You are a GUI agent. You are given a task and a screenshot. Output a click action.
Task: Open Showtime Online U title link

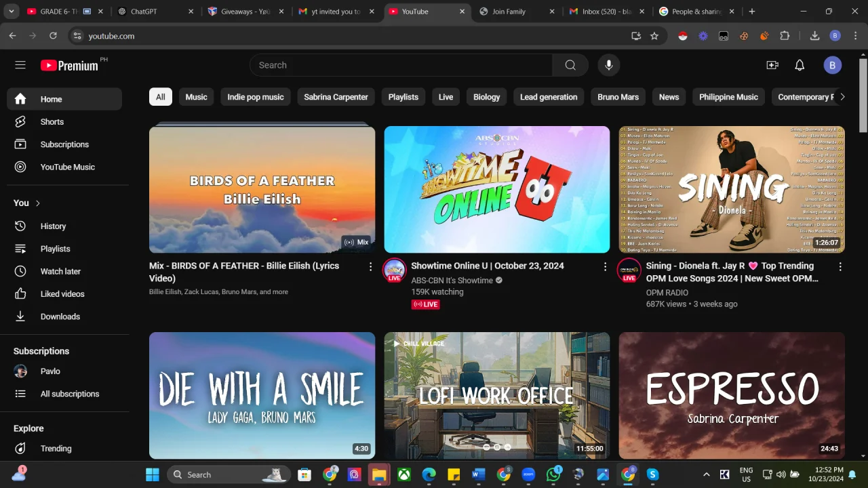pyautogui.click(x=488, y=266)
